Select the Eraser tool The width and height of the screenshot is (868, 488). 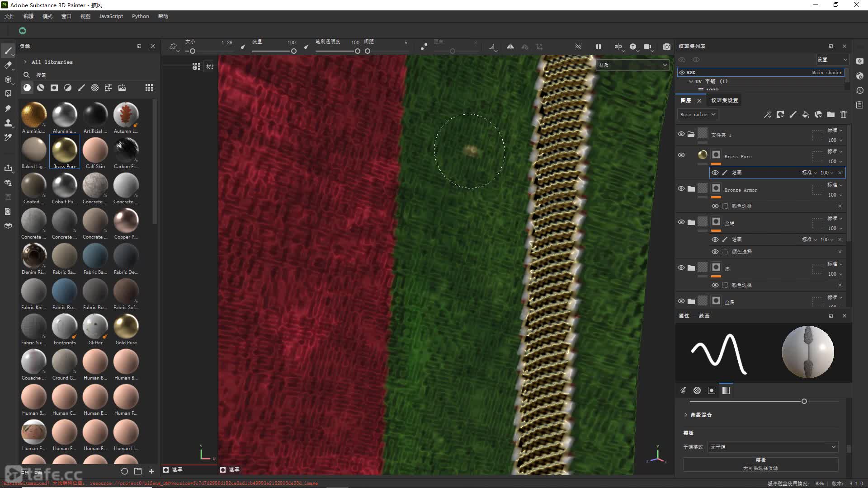(x=8, y=66)
